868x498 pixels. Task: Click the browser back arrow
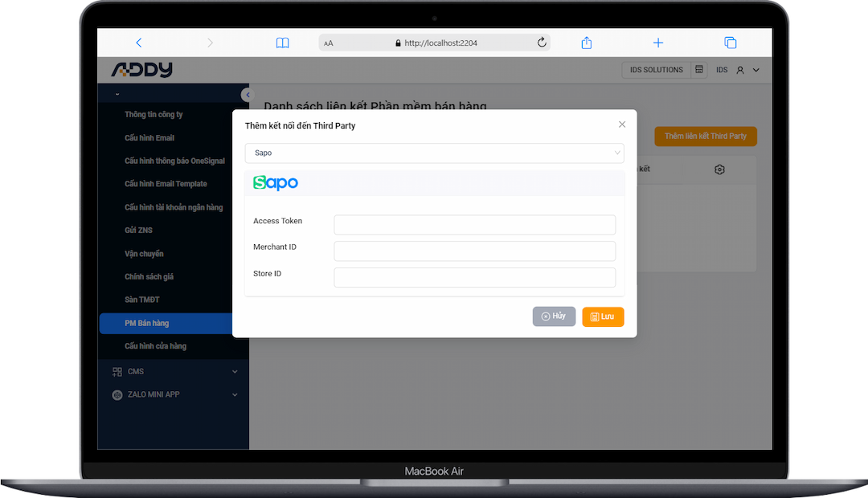pyautogui.click(x=139, y=43)
